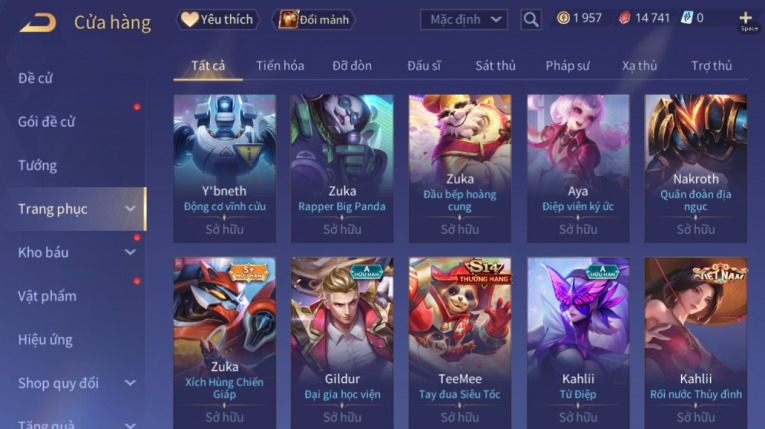
Task: Expand the Kho báu sidebar section
Action: 130,252
